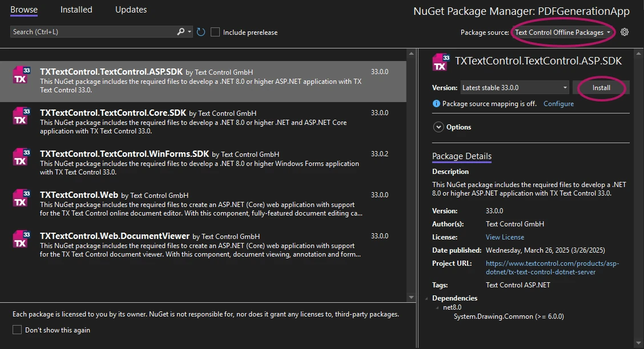Screen dimensions: 644x349
Task: Expand the Options section
Action: pos(438,127)
